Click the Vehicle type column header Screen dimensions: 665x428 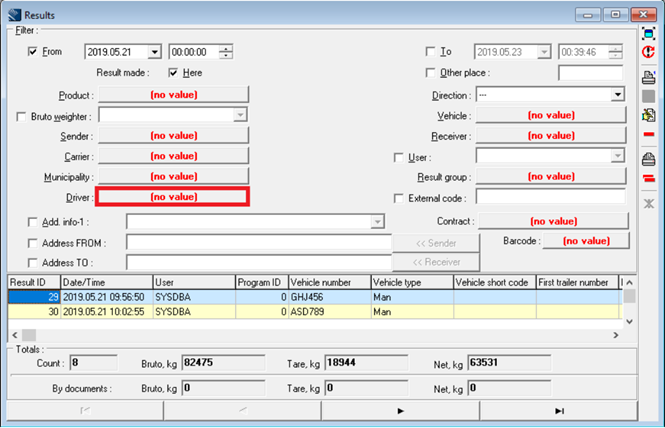(x=412, y=283)
